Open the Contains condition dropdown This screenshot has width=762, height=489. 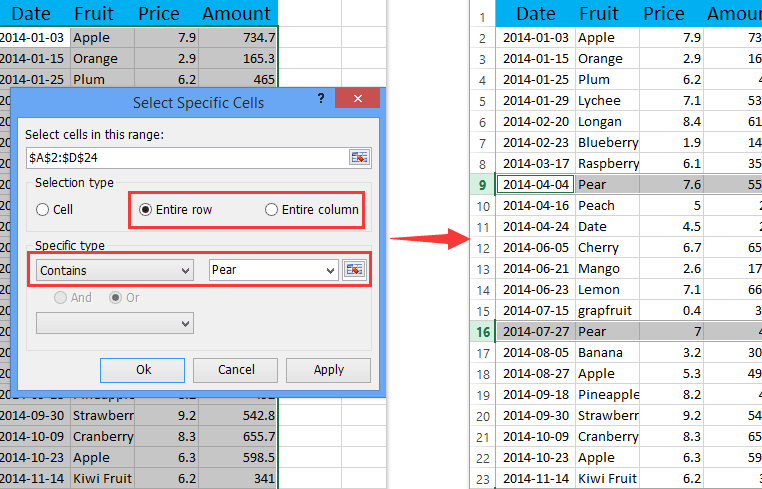pos(115,270)
